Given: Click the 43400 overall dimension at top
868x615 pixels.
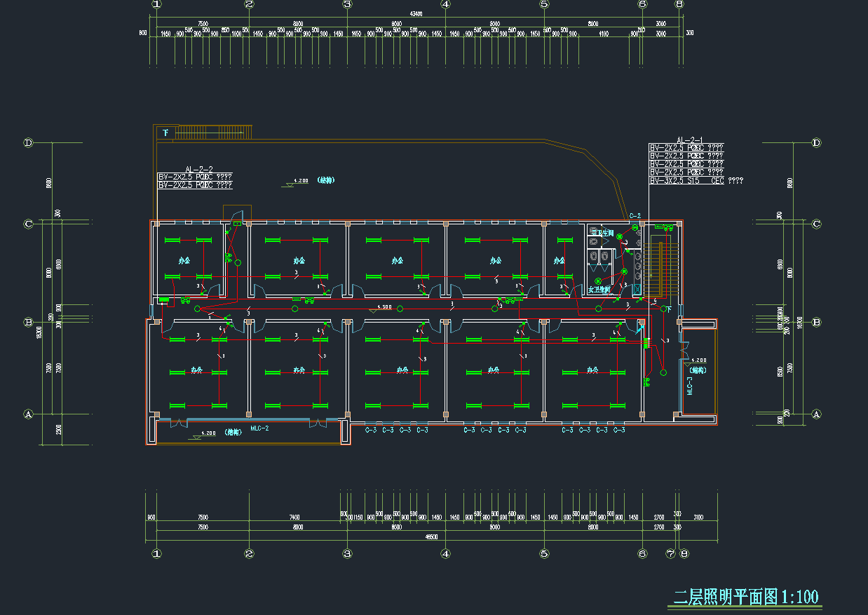Looking at the screenshot, I should pos(416,14).
